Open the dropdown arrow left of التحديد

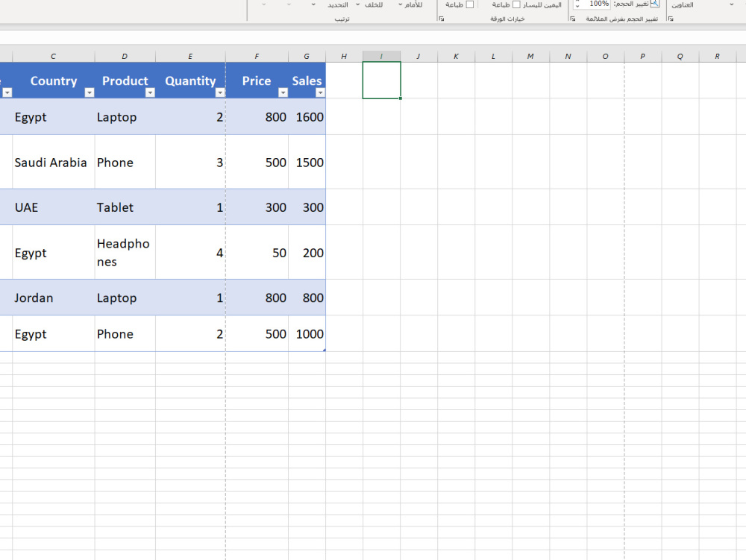313,4
